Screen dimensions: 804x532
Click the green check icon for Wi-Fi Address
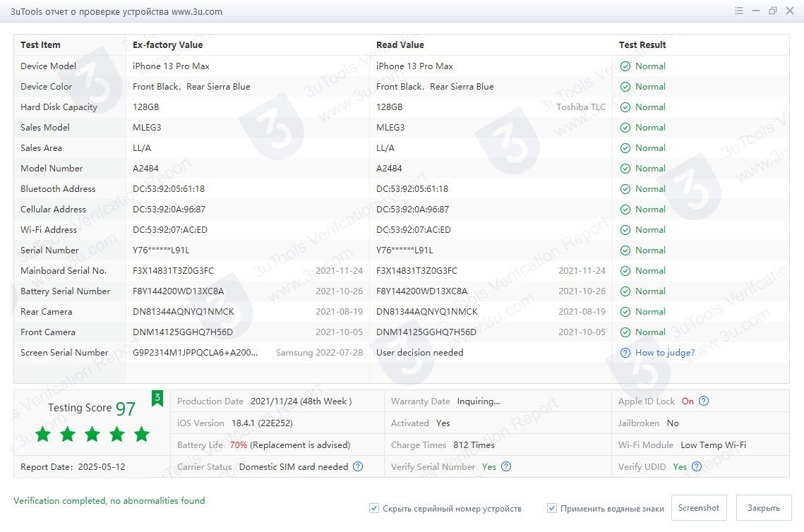point(625,230)
